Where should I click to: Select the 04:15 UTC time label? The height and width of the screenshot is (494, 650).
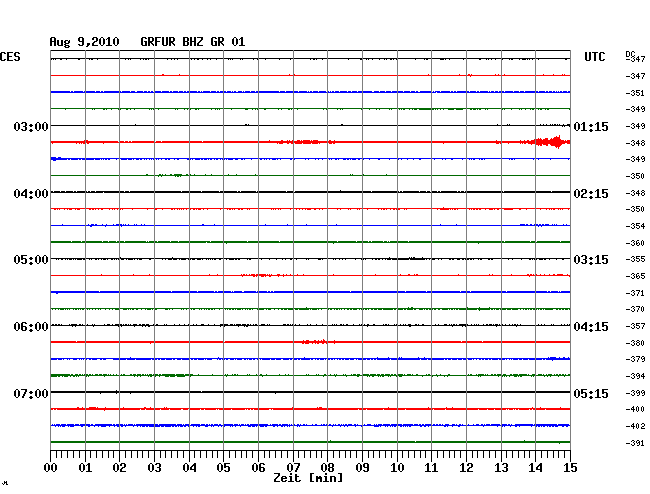coord(591,327)
